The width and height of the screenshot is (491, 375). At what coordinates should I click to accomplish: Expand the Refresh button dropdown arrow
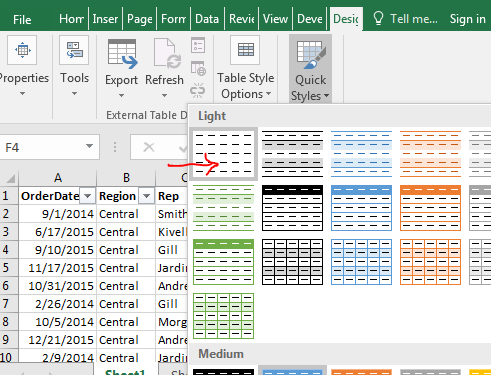pos(164,96)
